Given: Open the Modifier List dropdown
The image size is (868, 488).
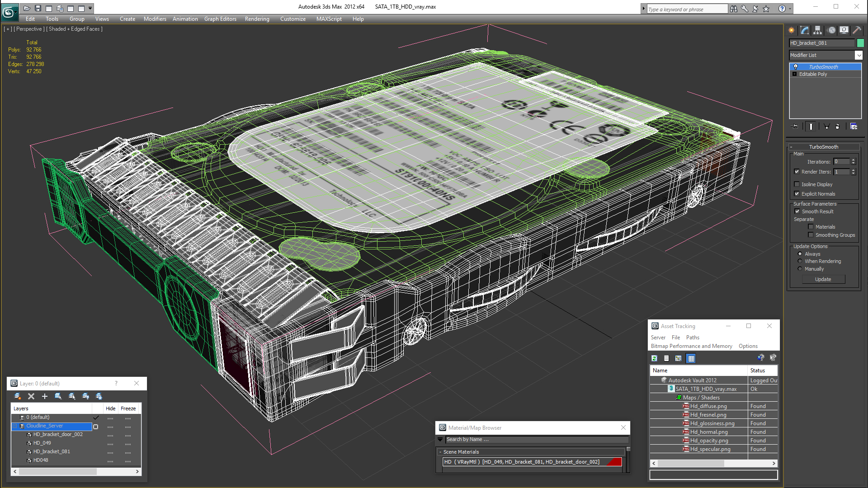Looking at the screenshot, I should point(859,55).
